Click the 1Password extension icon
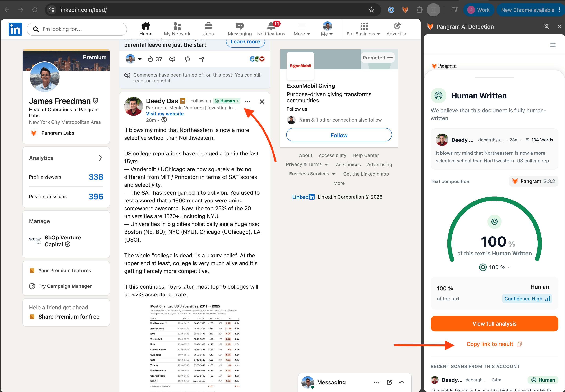The width and height of the screenshot is (565, 392). click(391, 10)
